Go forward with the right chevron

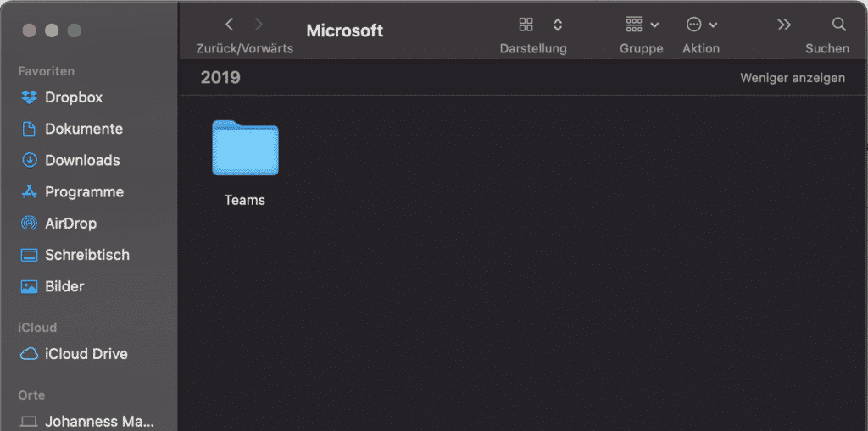[259, 25]
